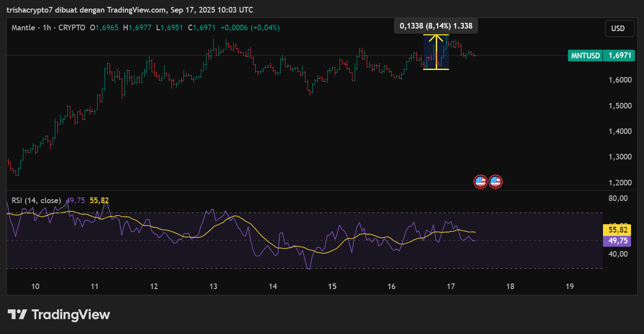Click the yellow RSI value tag 55,82
644x334 pixels.
pos(616,230)
